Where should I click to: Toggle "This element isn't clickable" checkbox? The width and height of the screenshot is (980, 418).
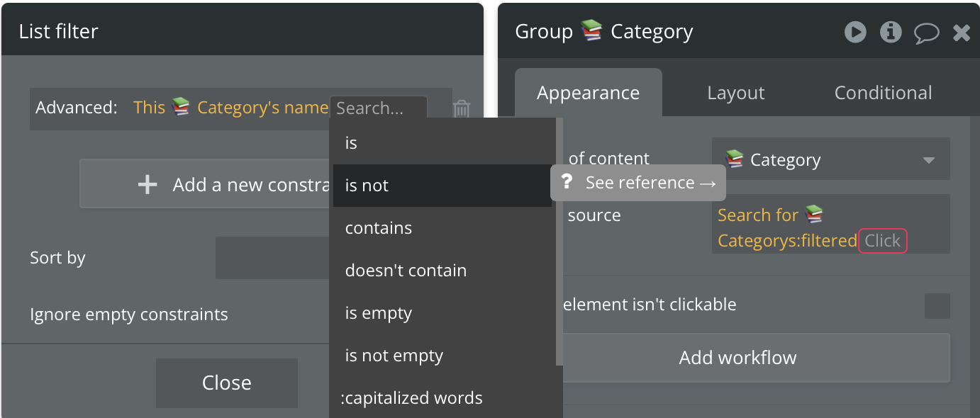click(x=937, y=306)
